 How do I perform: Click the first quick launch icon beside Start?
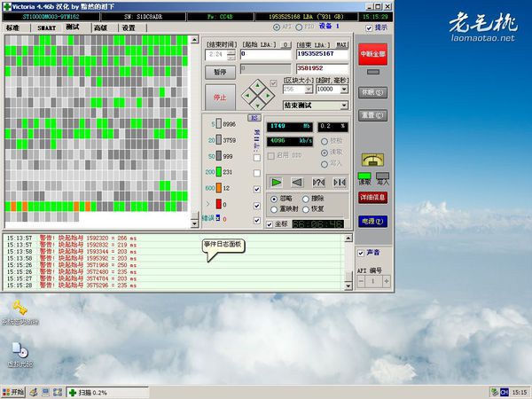coord(34,392)
